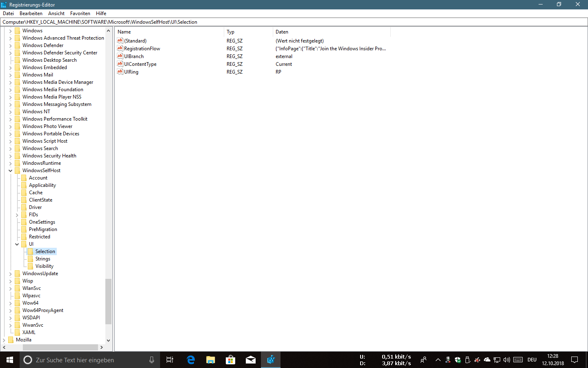Open the Datei menu
588x368 pixels.
(8, 13)
